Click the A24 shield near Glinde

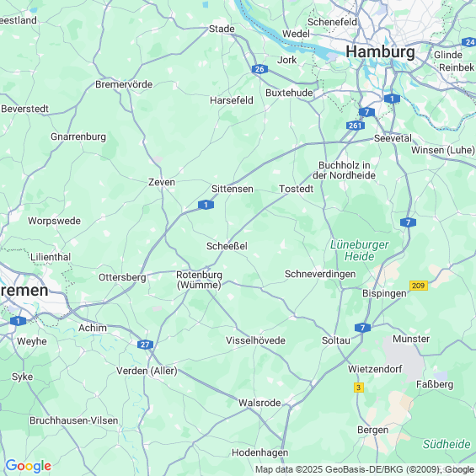pos(468,42)
